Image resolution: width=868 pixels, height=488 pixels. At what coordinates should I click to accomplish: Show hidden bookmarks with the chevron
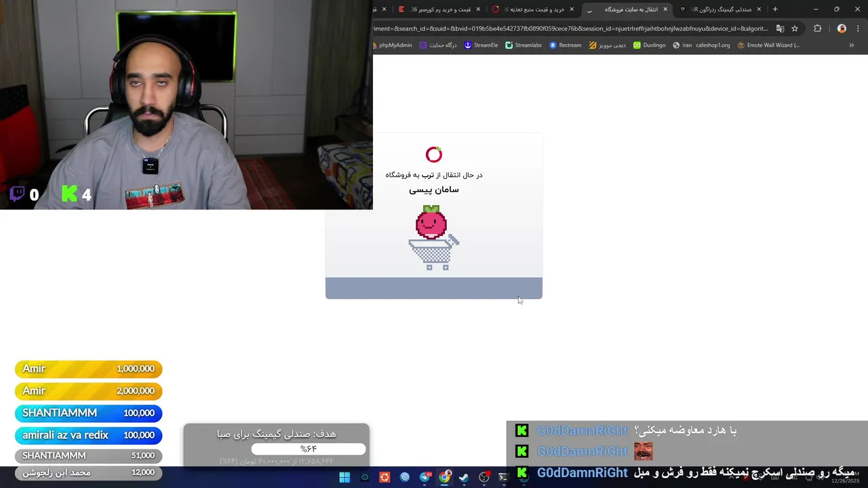click(x=852, y=45)
